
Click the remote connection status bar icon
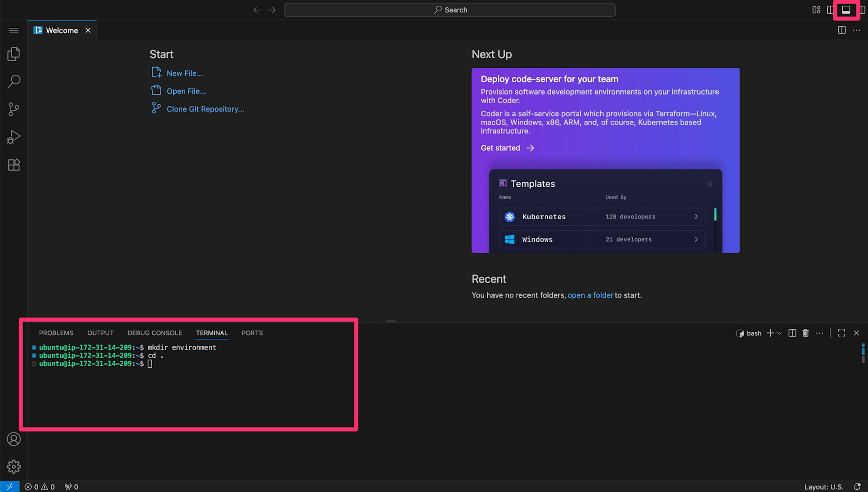point(10,487)
